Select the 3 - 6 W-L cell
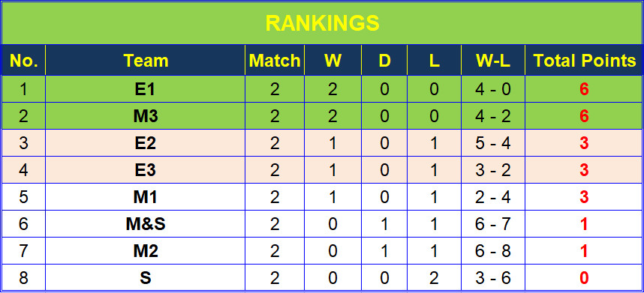Image resolution: width=644 pixels, height=293 pixels. (x=493, y=278)
